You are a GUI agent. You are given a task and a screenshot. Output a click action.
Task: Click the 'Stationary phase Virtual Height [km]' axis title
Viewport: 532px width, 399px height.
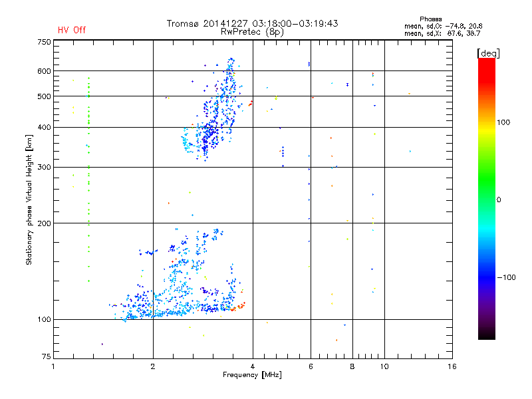(x=29, y=199)
